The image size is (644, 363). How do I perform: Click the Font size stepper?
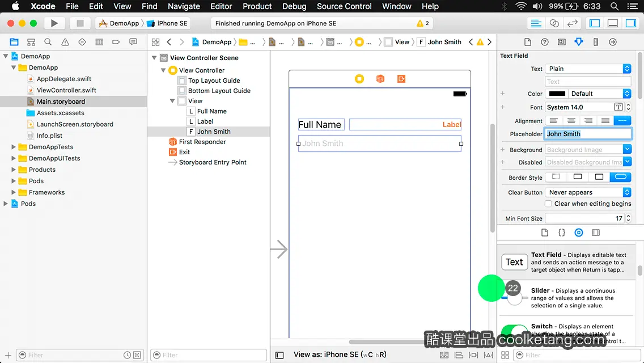(628, 107)
